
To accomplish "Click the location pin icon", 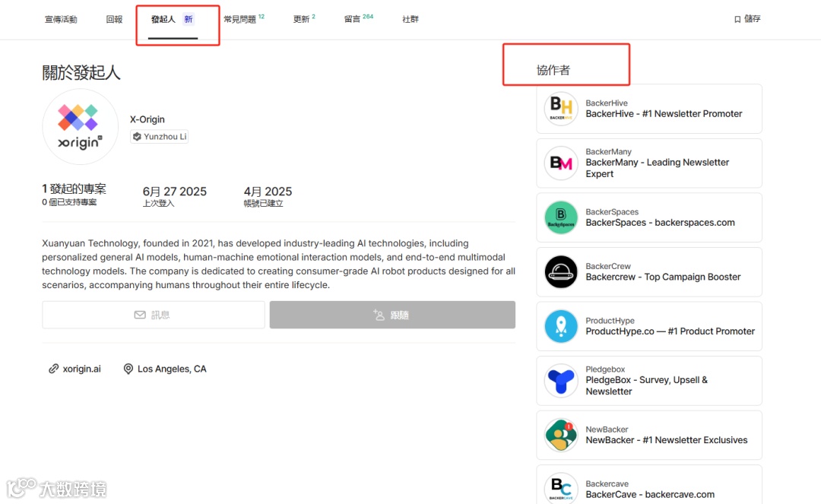I will [x=128, y=369].
